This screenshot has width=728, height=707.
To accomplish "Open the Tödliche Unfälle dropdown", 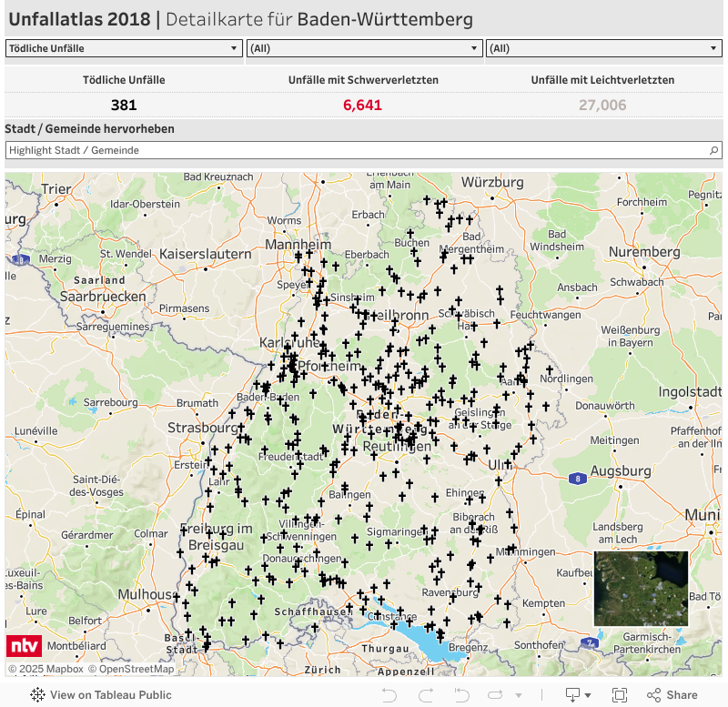I will click(x=123, y=49).
